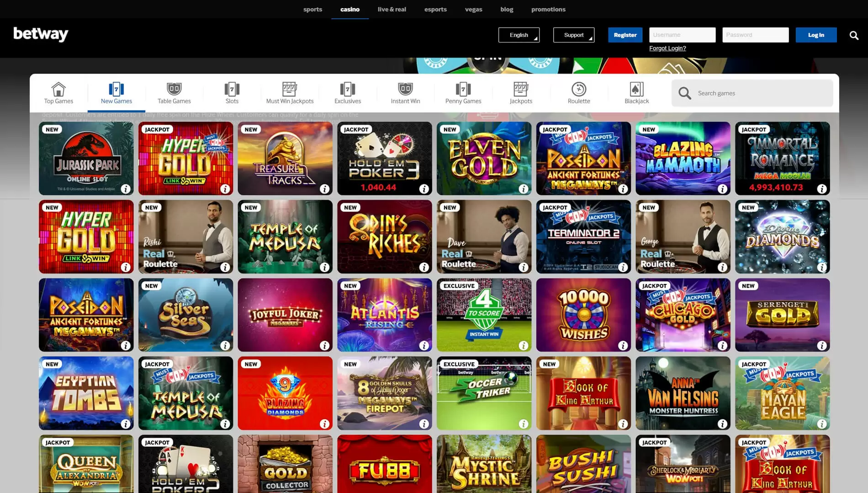Open the vegas section

pos(473,9)
